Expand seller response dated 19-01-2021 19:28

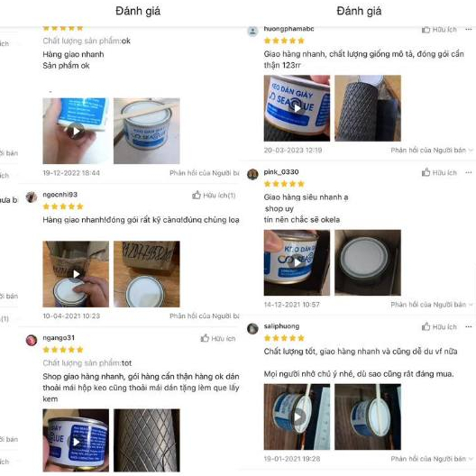[431, 459]
